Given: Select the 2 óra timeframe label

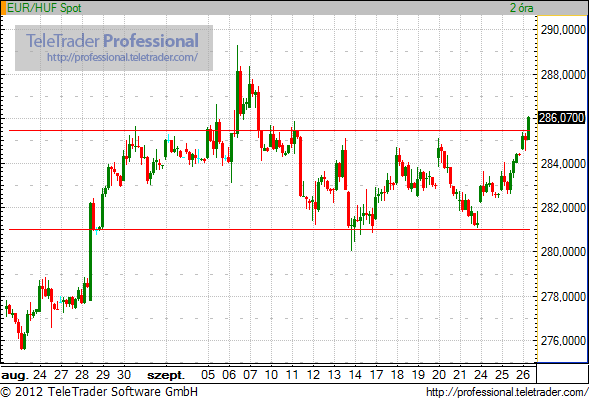Looking at the screenshot, I should coord(521,8).
